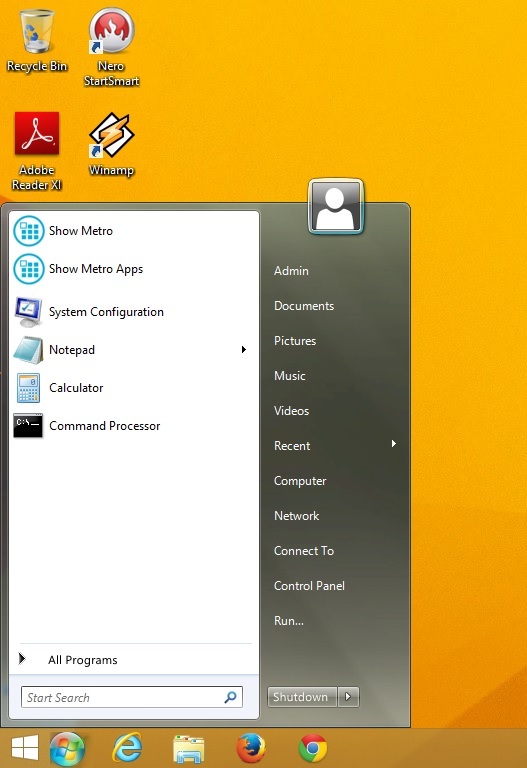
Task: Open Internet Explorer from the taskbar
Action: click(127, 748)
